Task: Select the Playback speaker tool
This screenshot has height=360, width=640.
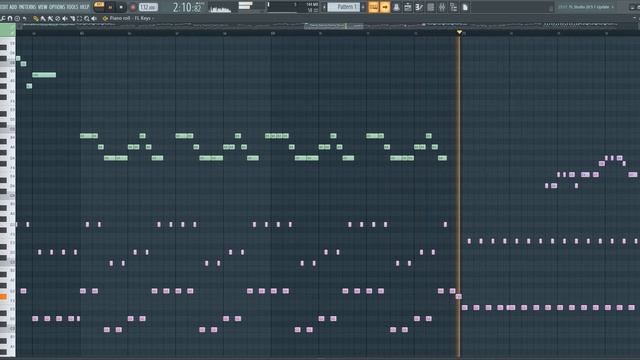Action: click(x=94, y=18)
